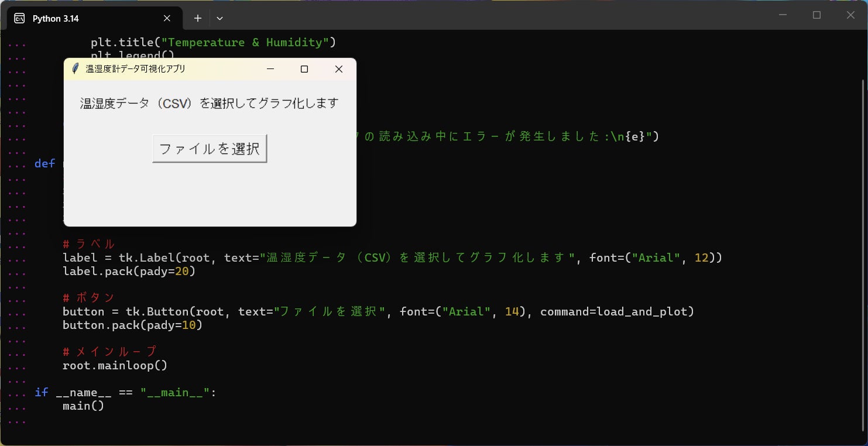
Task: Close the Python 3.14 tab
Action: pos(167,19)
